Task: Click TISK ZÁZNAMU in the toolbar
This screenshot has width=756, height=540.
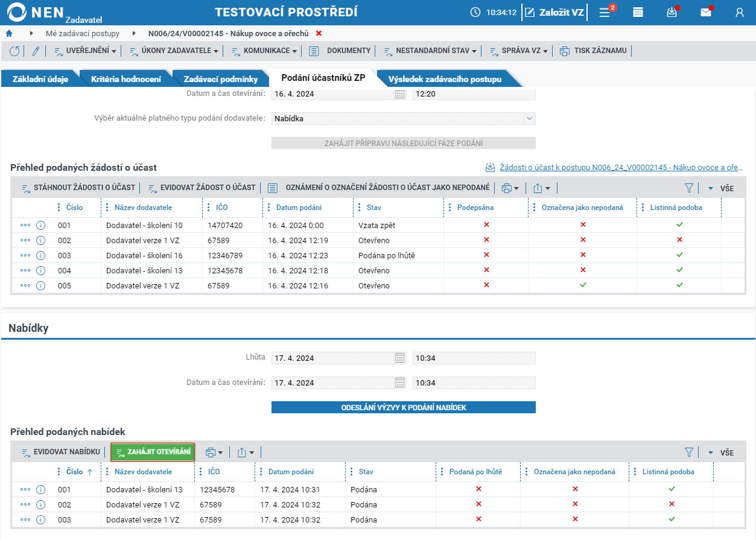Action: tap(593, 51)
